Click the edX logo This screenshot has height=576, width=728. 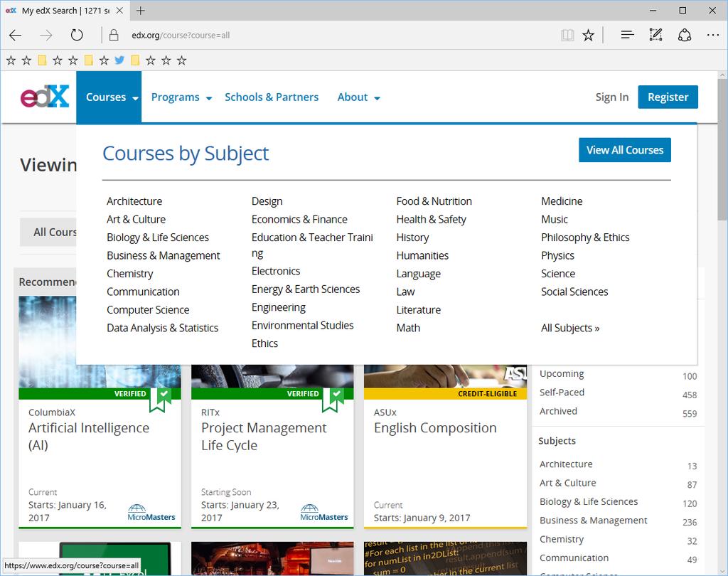[x=45, y=97]
